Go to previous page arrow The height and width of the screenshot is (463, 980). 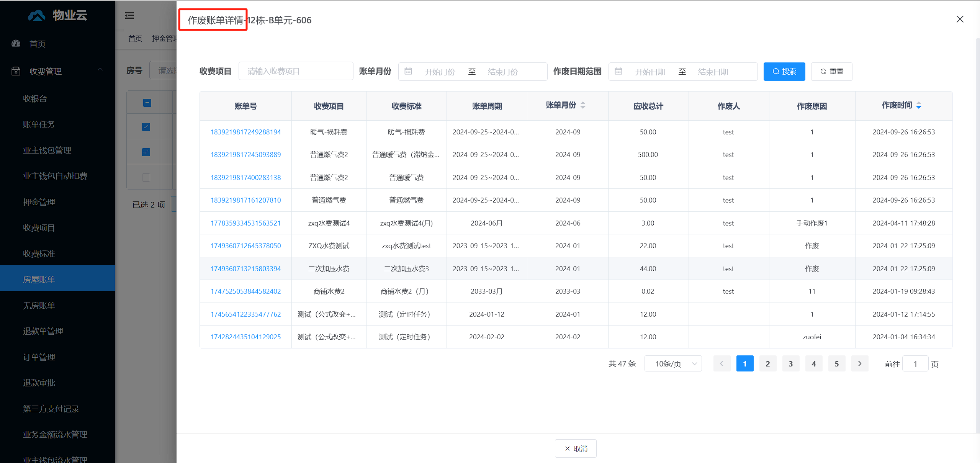click(722, 363)
